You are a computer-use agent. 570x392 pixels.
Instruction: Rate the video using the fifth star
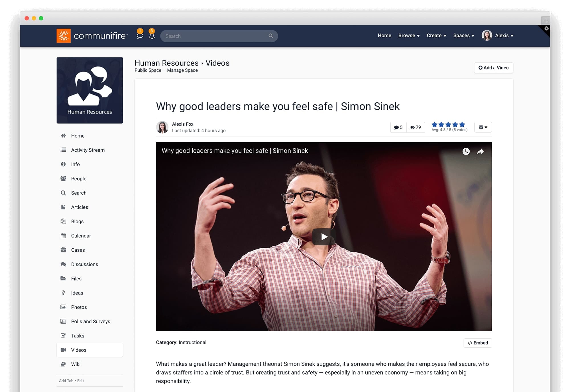click(462, 125)
